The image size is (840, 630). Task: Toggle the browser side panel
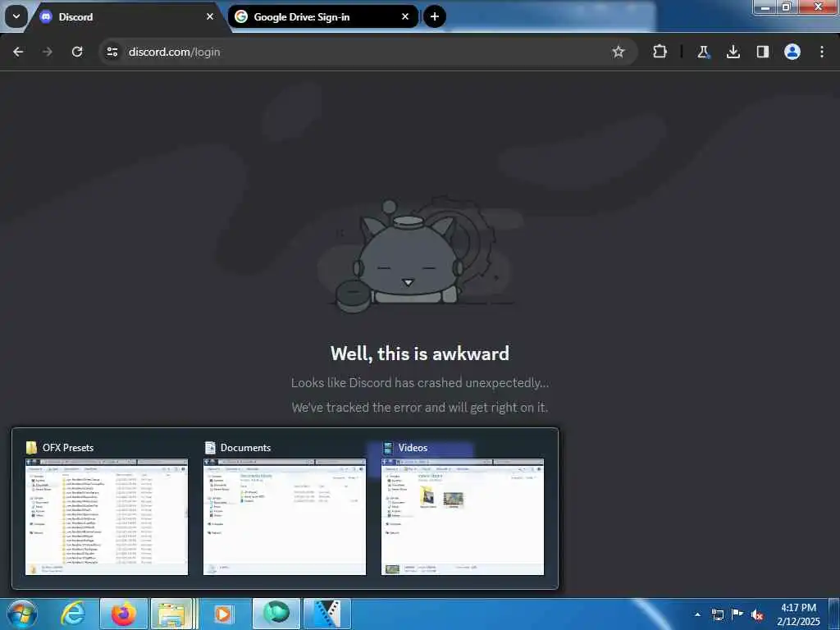click(762, 52)
